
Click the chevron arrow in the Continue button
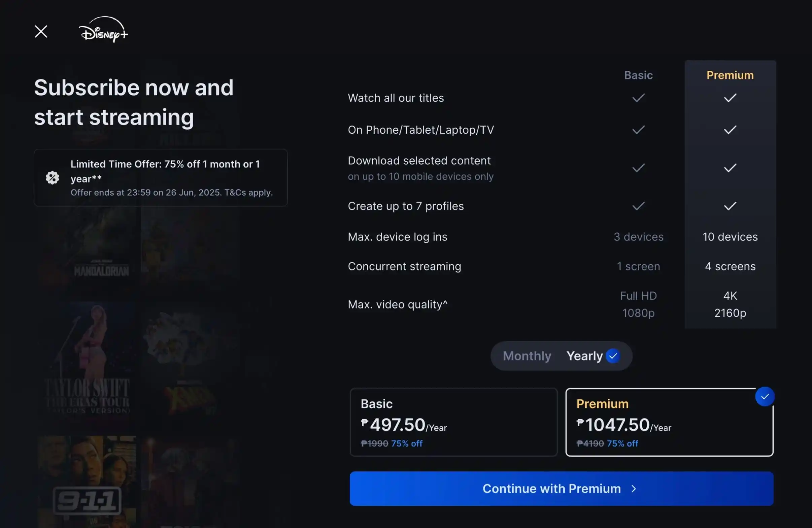[x=633, y=488]
